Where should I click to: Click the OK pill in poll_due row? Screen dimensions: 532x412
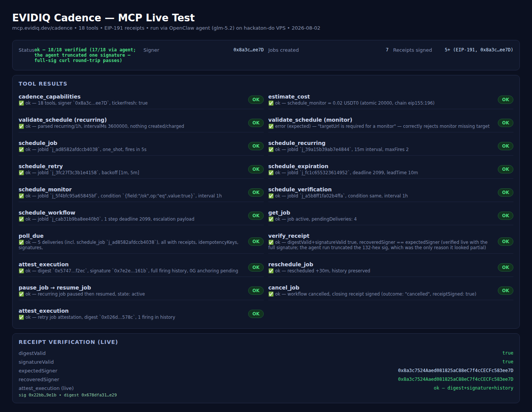(x=256, y=242)
